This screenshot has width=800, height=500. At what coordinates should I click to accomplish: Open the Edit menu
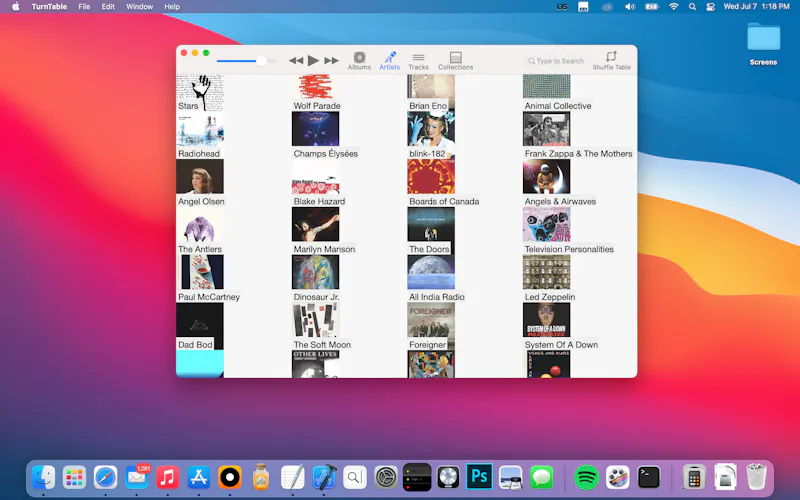pyautogui.click(x=108, y=7)
